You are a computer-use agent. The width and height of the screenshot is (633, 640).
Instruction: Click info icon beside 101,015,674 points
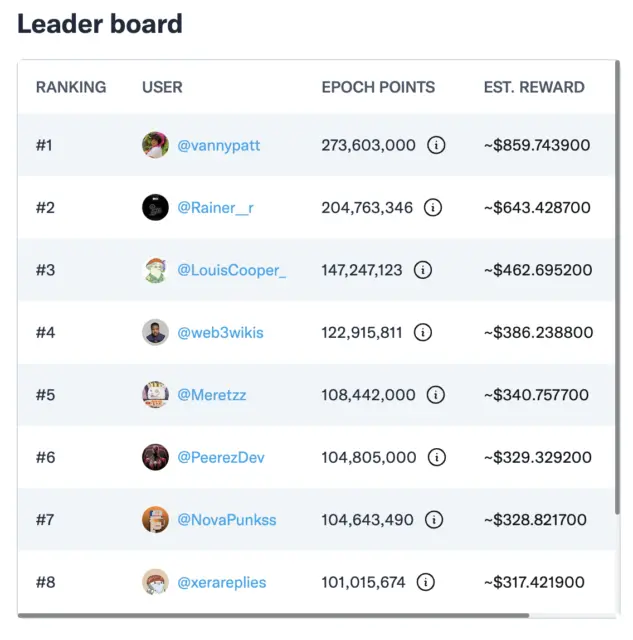(x=426, y=582)
